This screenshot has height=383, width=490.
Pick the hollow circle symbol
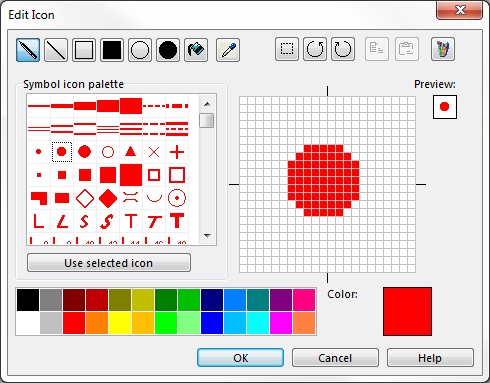coord(108,152)
